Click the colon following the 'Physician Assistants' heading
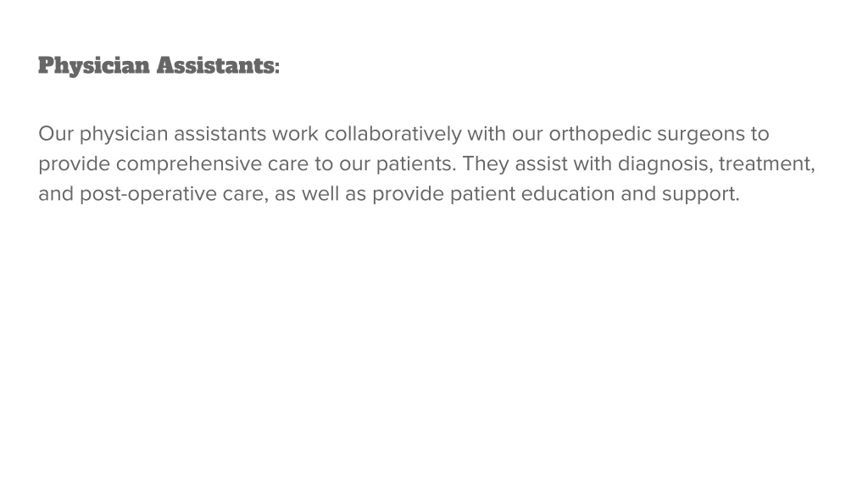 277,68
